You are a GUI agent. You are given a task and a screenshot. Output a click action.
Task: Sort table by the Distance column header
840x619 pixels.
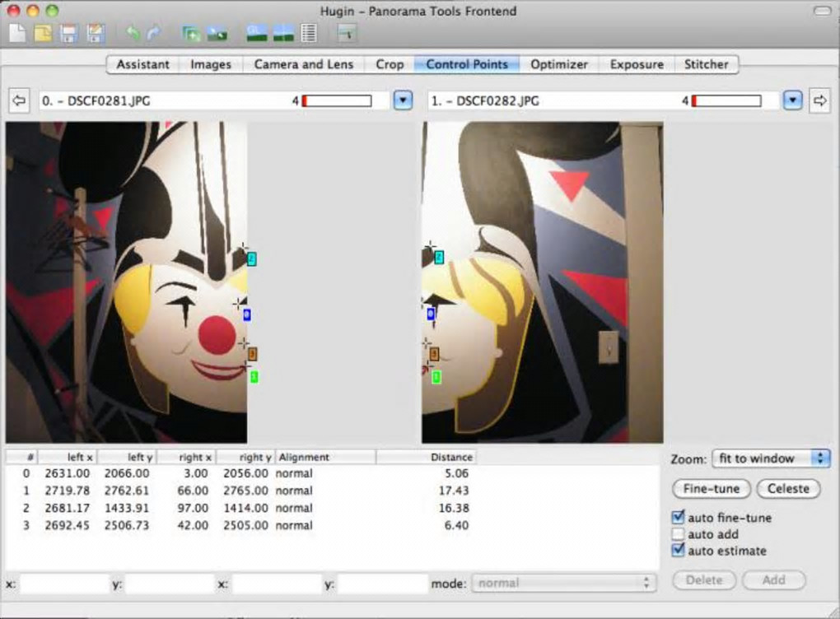click(x=426, y=458)
